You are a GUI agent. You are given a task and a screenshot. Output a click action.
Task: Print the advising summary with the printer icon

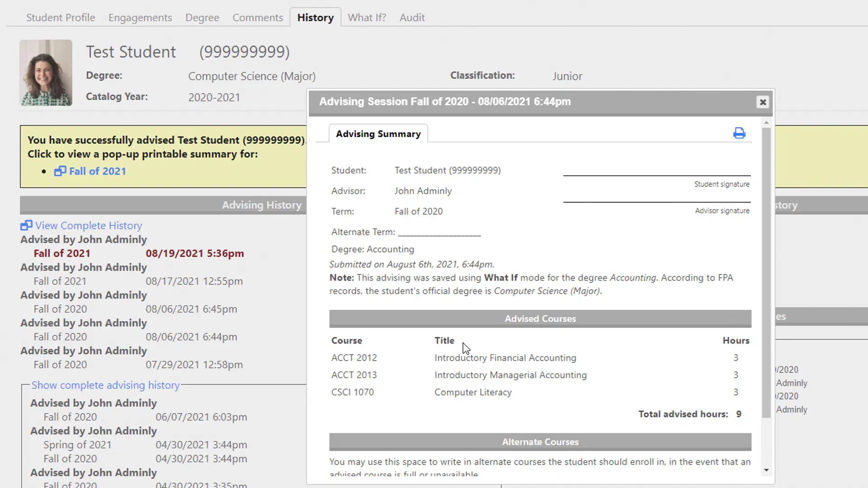click(x=739, y=133)
